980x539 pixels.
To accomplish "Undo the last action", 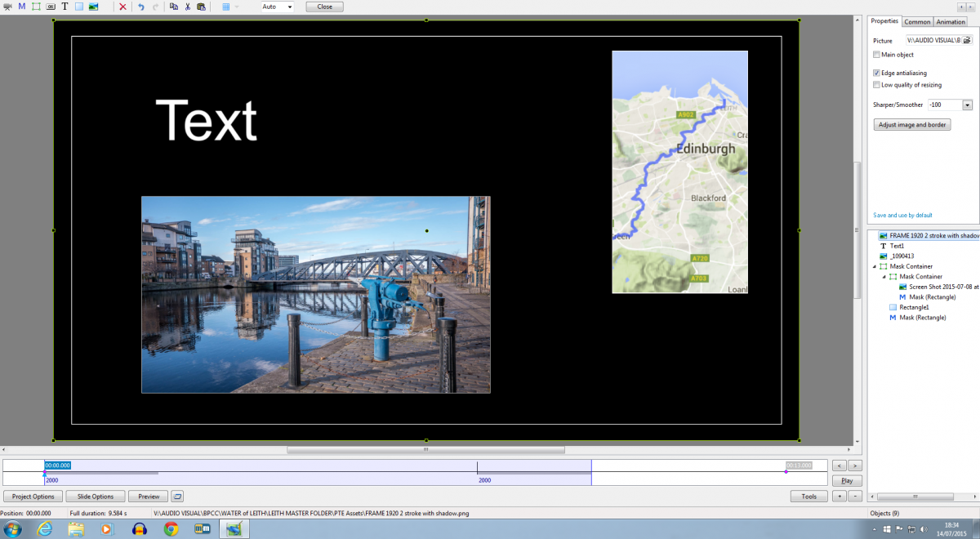I will [x=140, y=7].
